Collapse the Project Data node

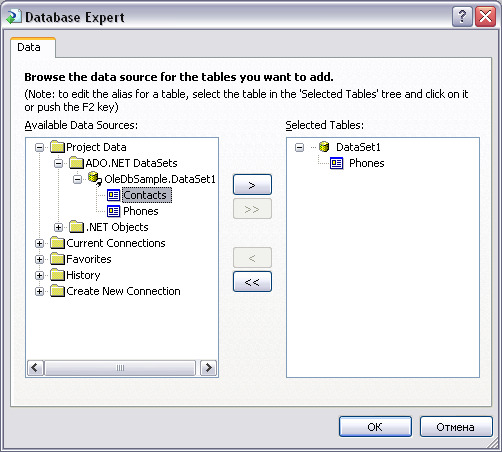click(x=39, y=147)
